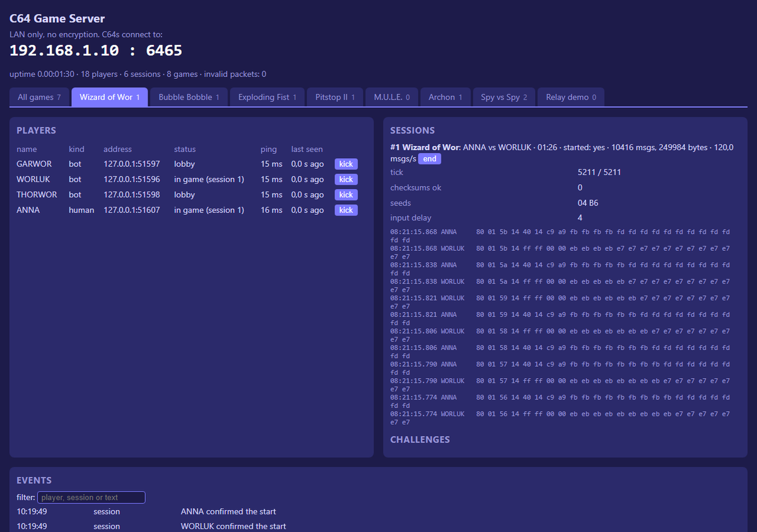Kick the THORWOR bot

pyautogui.click(x=346, y=195)
